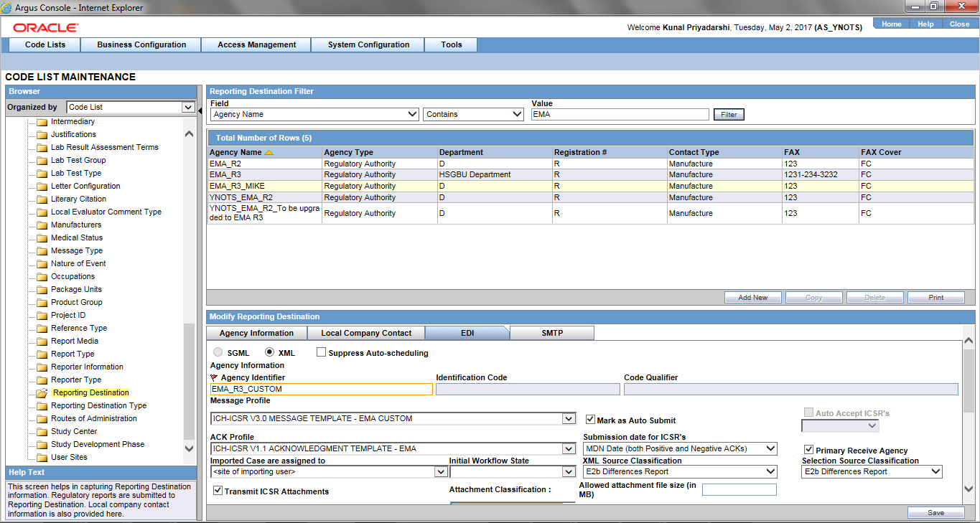Screen dimensions: 980x523
Task: Click the Report Media folder icon
Action: point(42,341)
